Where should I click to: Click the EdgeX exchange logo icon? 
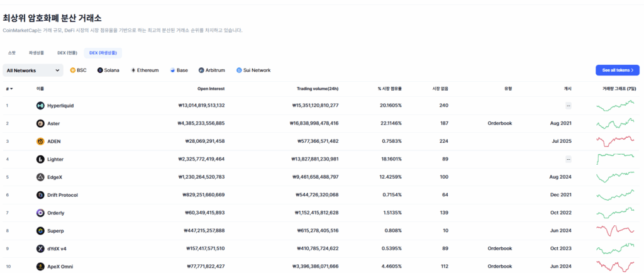tap(41, 177)
